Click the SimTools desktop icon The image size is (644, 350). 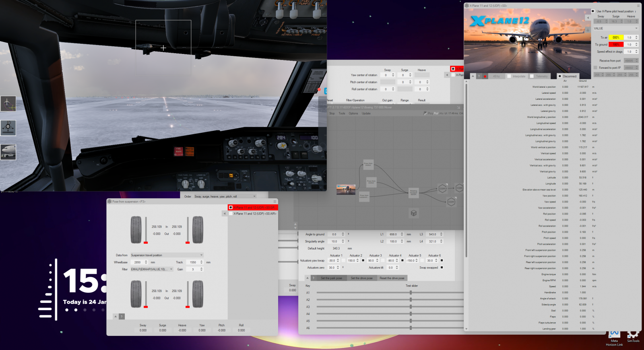(633, 336)
